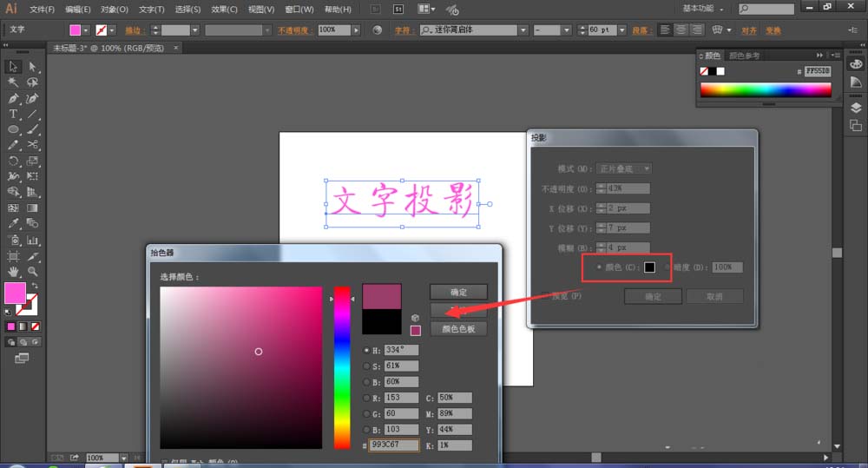Select the G green radio button
Screen dimensions: 868x468
pos(366,413)
